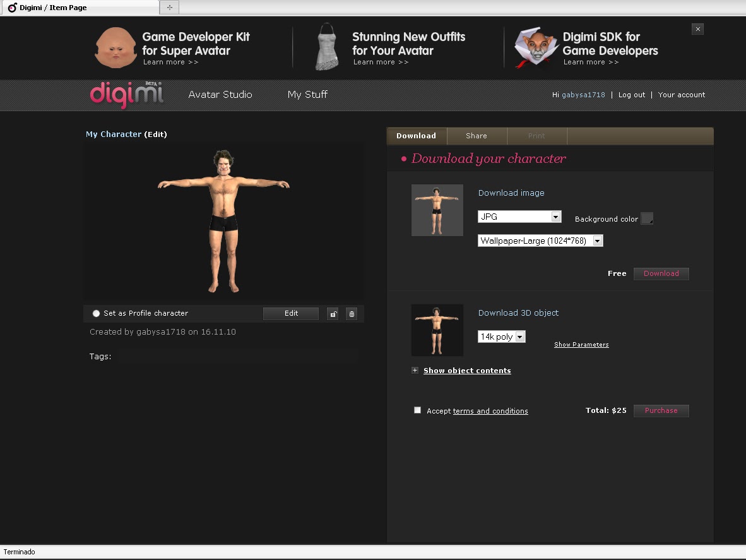This screenshot has width=746, height=560.
Task: Click Show object contents link
Action: pos(467,371)
